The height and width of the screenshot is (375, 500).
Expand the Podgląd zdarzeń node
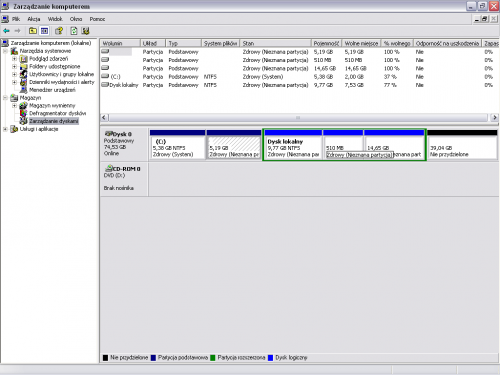pos(14,59)
